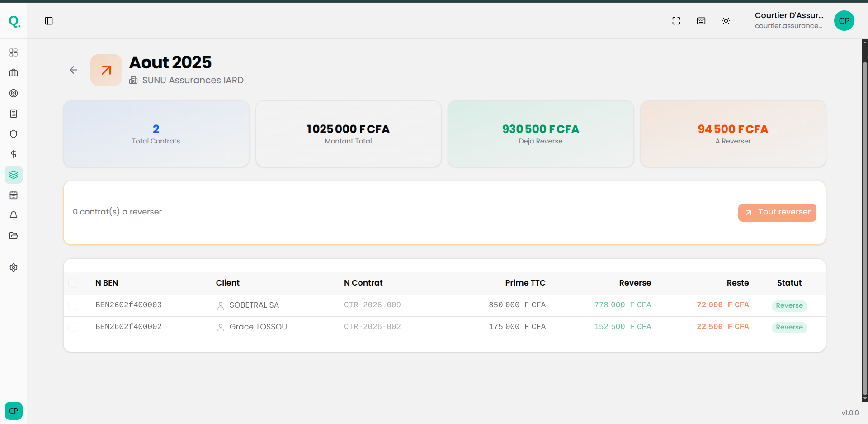Tick the checkbox for Grâce TOSSOU row
Screen dimensions: 868x424
pos(73,327)
